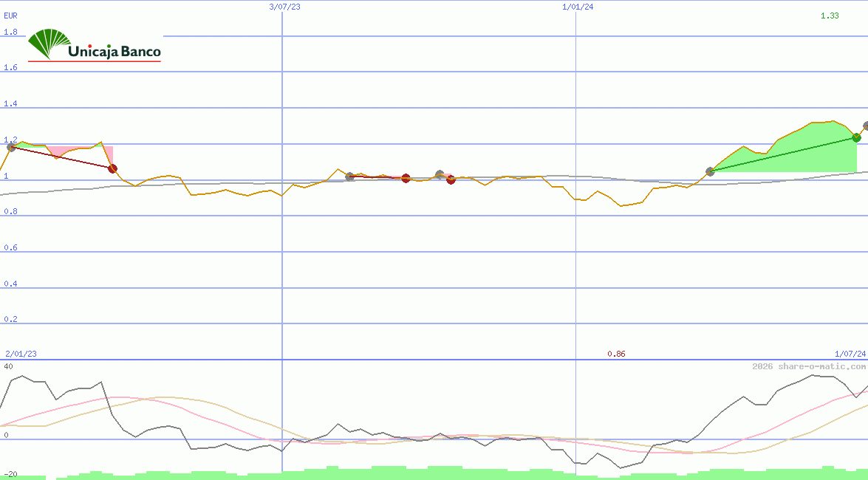This screenshot has width=868, height=480.
Task: Click the 1.33 latest price value
Action: [x=830, y=15]
